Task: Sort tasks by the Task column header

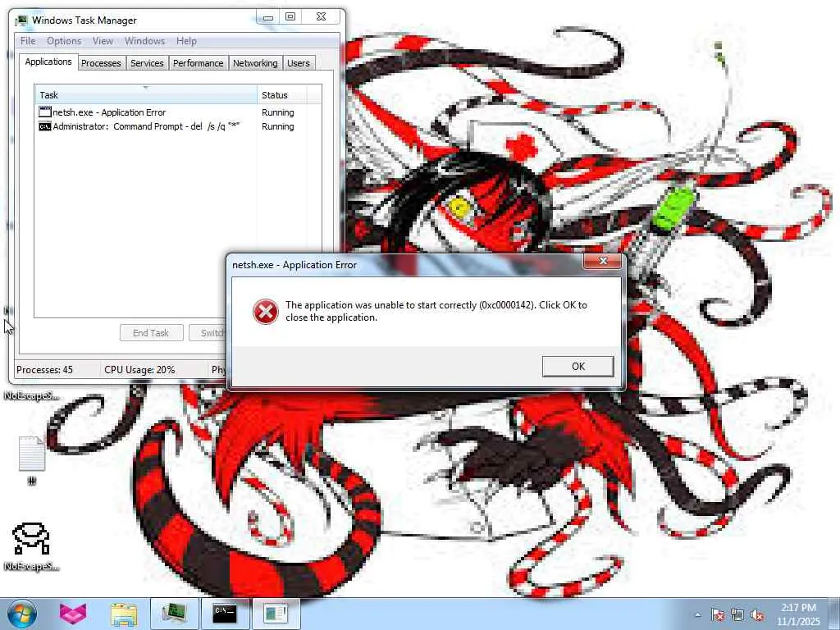Action: 146,95
